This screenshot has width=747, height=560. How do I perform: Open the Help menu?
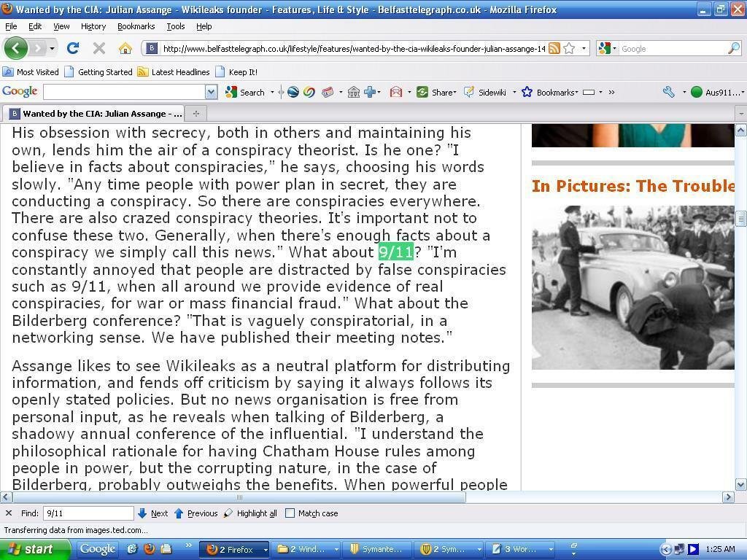point(204,26)
